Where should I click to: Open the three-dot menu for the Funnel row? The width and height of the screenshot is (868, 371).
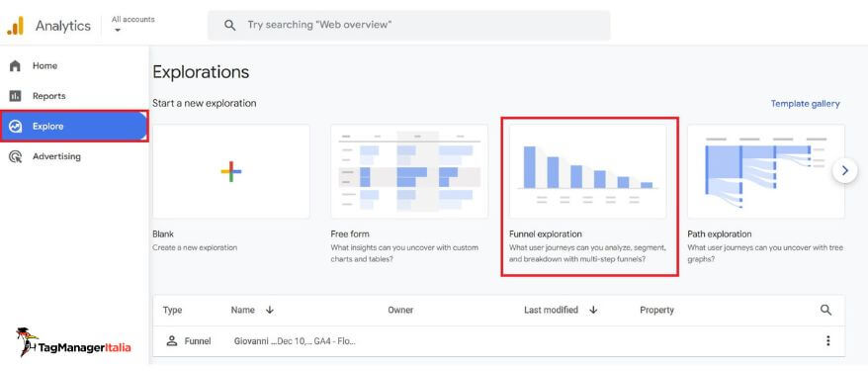click(x=827, y=341)
